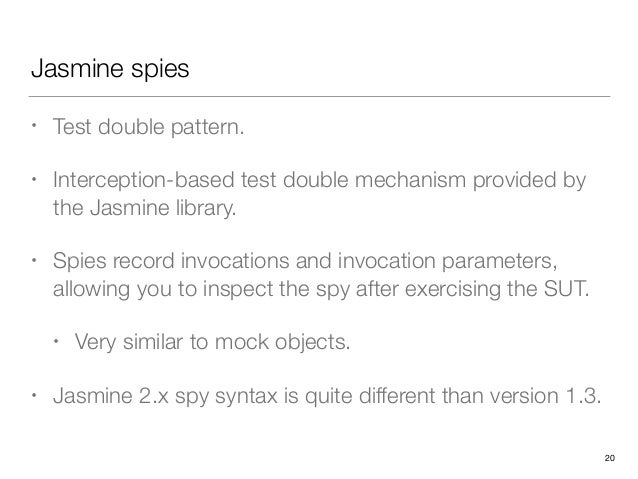Click the slide page number 20
This screenshot has height=479, width=638.
[610, 458]
